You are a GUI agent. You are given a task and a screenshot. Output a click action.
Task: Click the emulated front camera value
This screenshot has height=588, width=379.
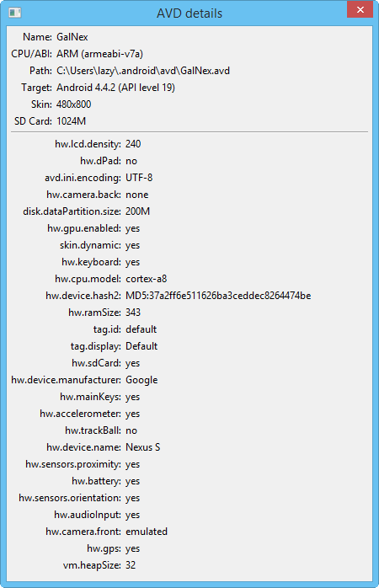point(147,532)
